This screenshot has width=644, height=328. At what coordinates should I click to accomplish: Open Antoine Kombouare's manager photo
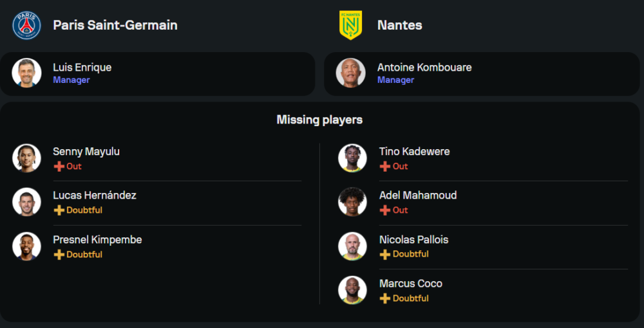click(351, 73)
